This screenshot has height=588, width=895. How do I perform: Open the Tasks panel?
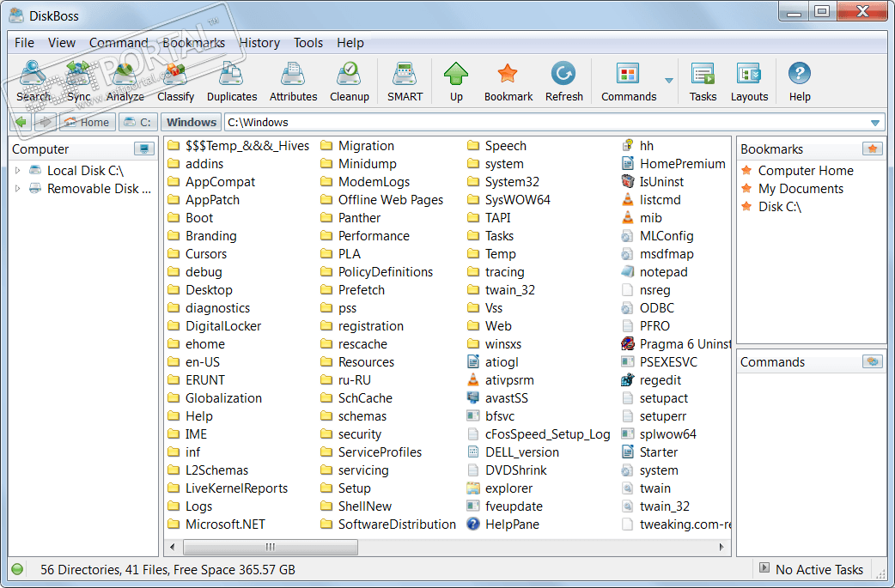(x=703, y=82)
